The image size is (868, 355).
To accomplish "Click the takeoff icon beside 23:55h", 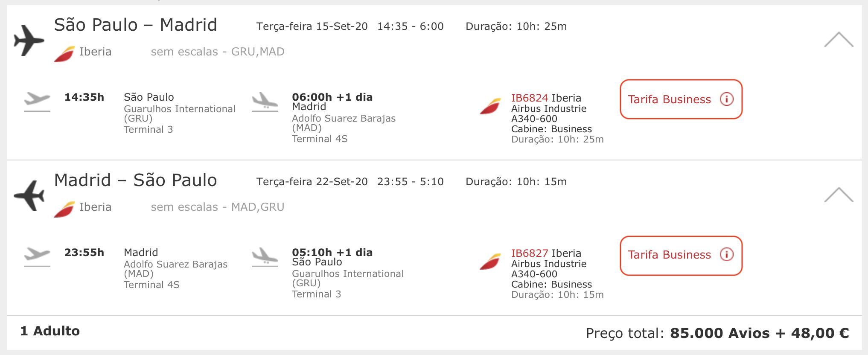I will [37, 257].
